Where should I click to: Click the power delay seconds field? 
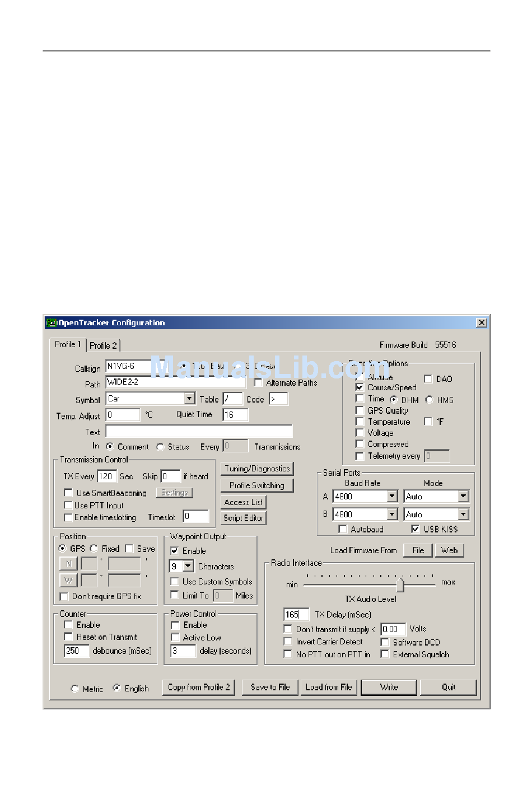click(183, 651)
